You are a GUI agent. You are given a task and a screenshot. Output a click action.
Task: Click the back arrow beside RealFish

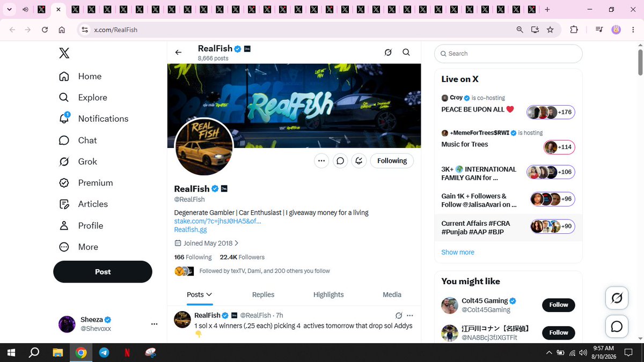pos(178,52)
